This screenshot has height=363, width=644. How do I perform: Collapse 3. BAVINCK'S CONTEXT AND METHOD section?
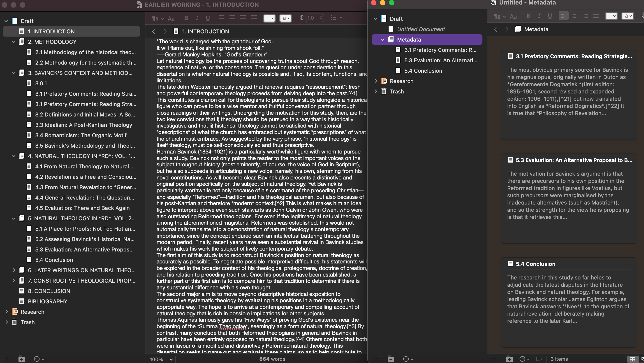(x=14, y=73)
